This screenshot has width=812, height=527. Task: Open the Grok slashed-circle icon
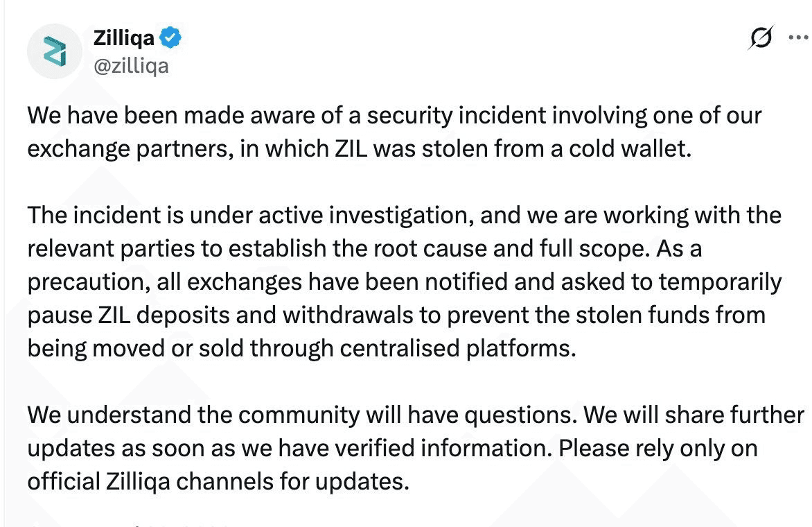pyautogui.click(x=761, y=37)
